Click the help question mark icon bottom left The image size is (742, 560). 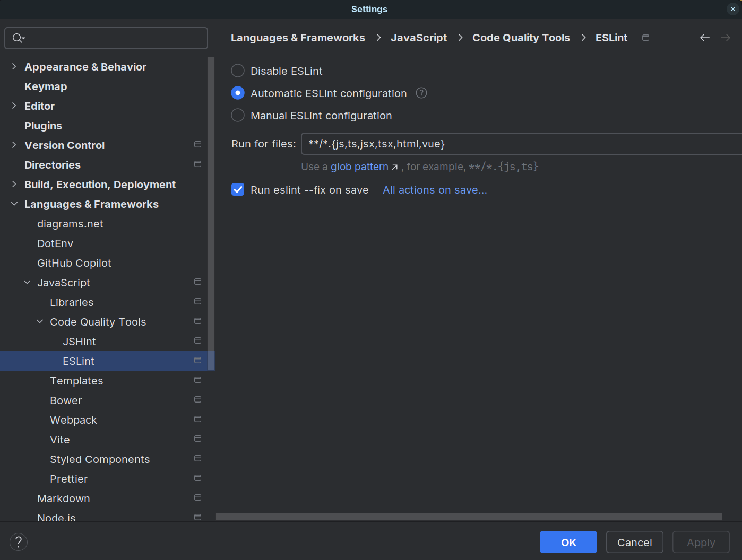(18, 541)
